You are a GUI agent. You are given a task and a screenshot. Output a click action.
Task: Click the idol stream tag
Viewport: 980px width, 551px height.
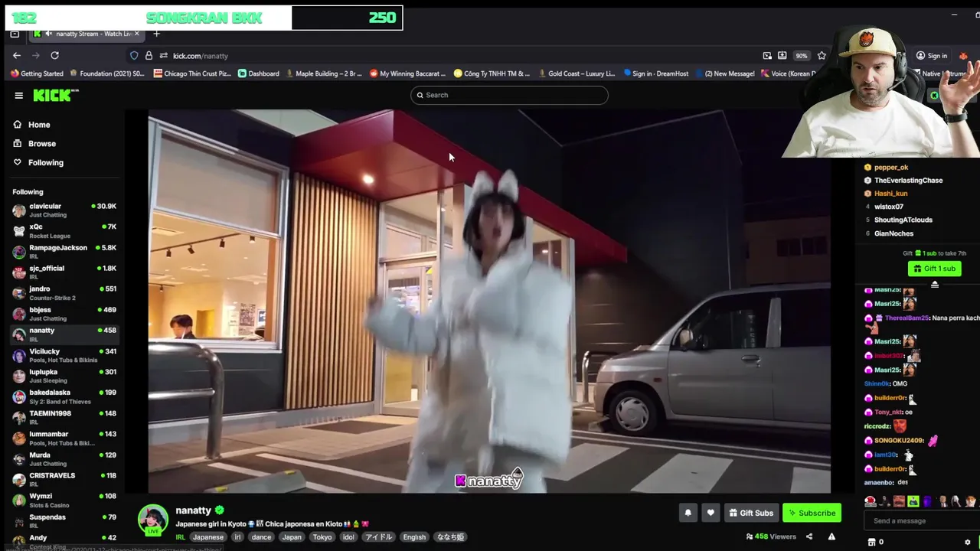348,537
